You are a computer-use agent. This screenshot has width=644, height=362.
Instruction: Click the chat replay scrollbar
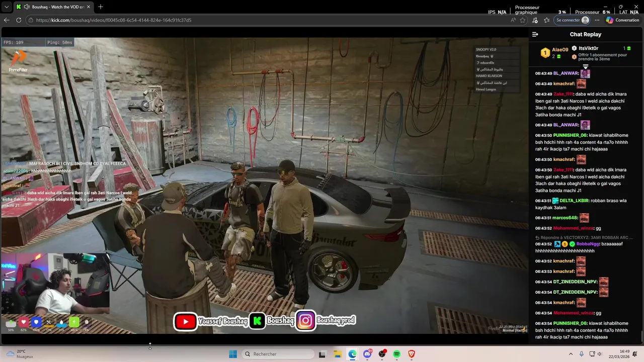pyautogui.click(x=641, y=336)
